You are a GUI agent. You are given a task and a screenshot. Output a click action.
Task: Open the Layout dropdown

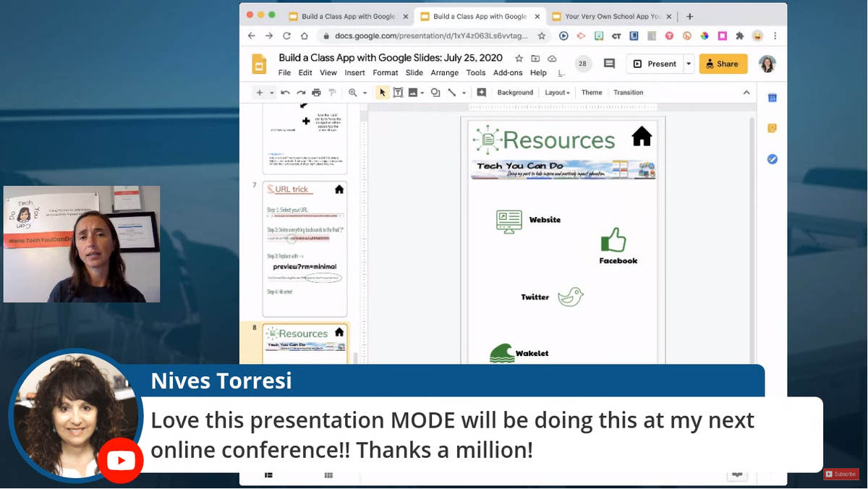557,93
